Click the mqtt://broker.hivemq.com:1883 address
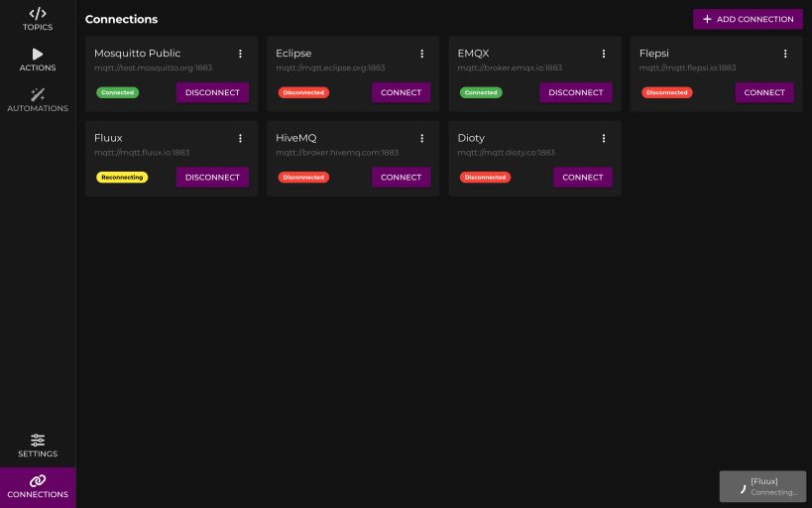 click(337, 153)
